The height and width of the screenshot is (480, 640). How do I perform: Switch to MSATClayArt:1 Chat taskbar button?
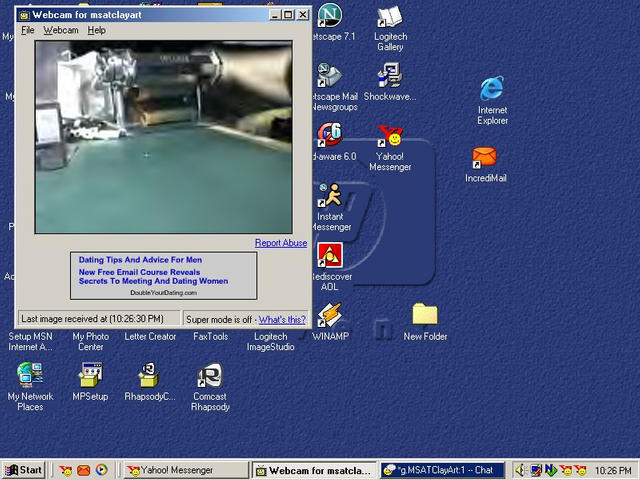pos(442,470)
